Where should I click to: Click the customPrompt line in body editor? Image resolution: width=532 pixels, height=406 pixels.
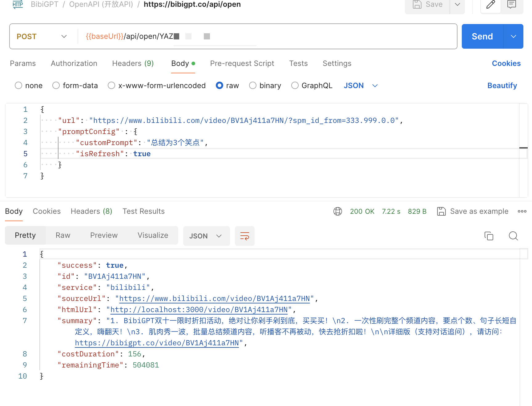click(142, 143)
